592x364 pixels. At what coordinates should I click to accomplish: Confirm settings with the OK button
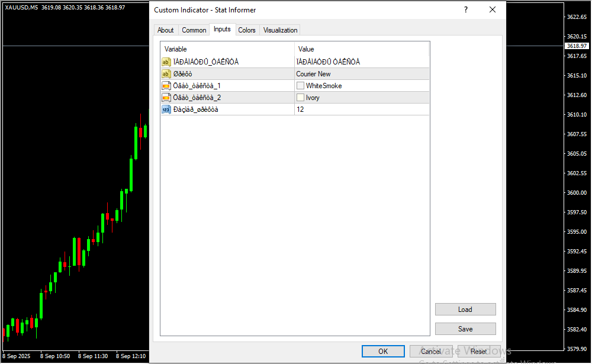pos(383,352)
